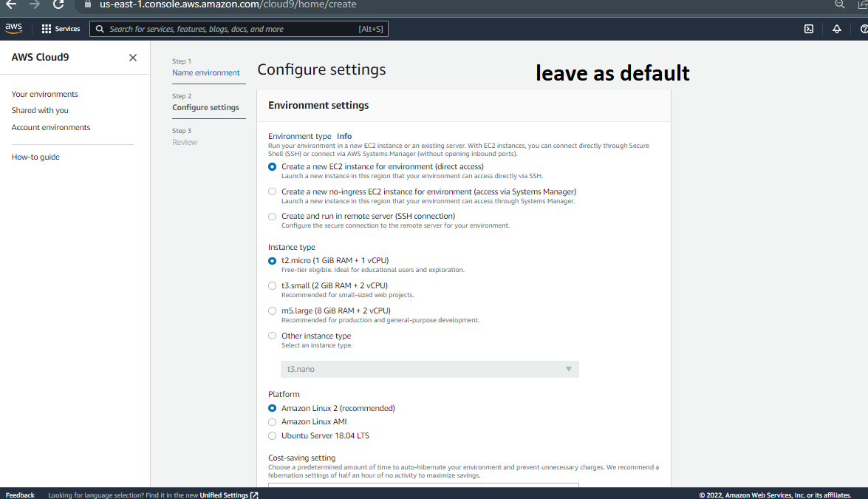Click the address bar lock icon

point(87,4)
